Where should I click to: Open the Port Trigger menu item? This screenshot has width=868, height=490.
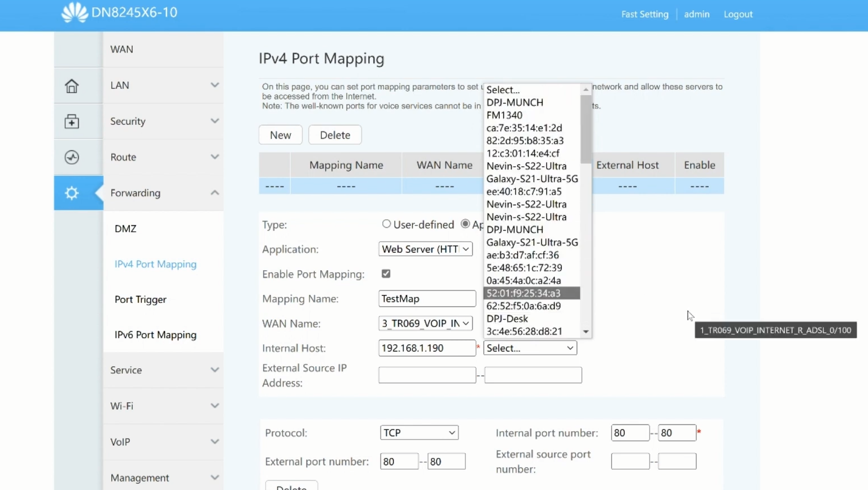tap(141, 300)
